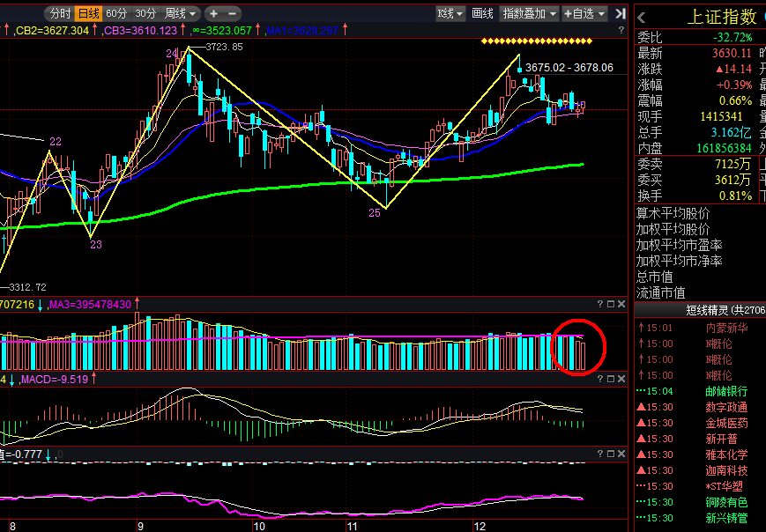Maximize the volume indicator sub-panel
The image size is (766, 532).
(x=611, y=304)
